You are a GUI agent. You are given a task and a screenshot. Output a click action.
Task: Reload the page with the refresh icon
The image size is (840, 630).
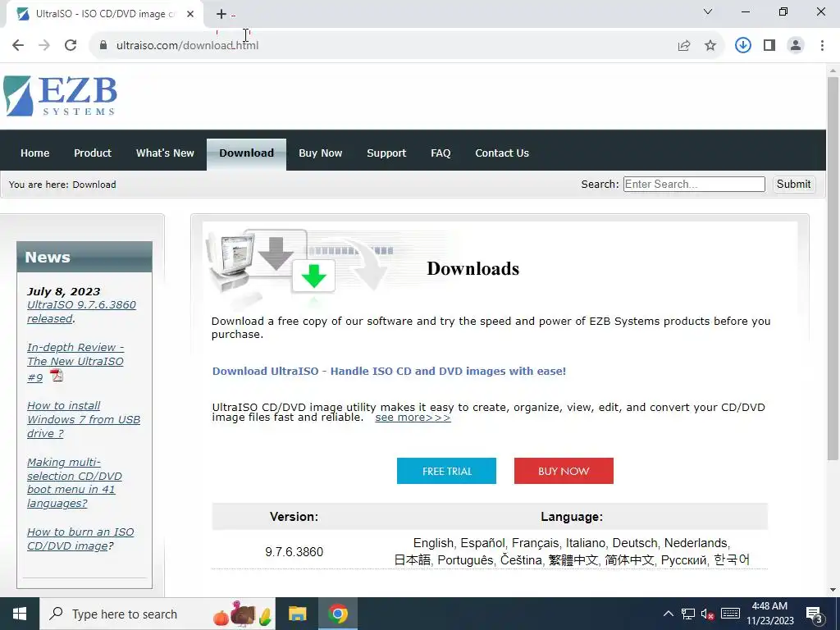(71, 46)
